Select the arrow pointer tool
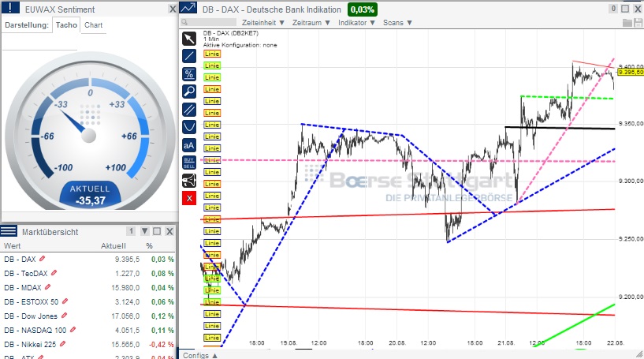Viewport: 644px width, 359px height. (189, 39)
